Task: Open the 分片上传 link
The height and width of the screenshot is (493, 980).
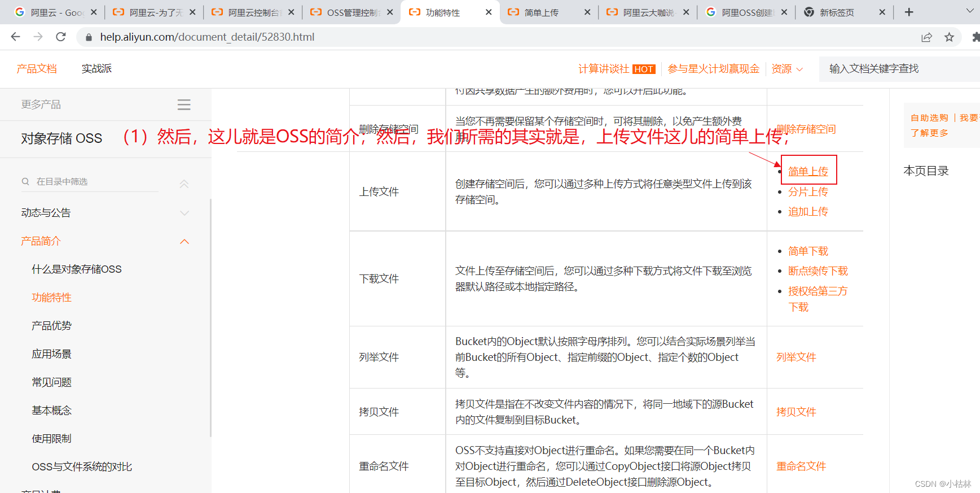Action: click(808, 192)
